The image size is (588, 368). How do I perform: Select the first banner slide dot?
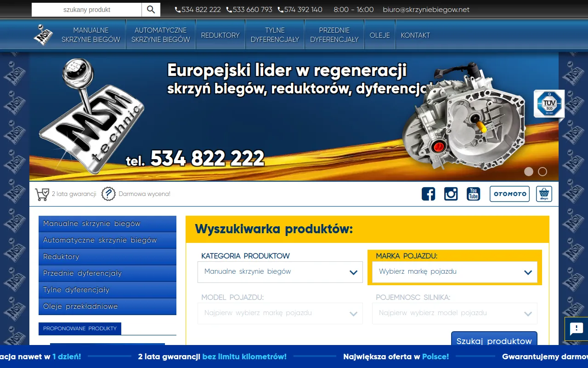(529, 172)
